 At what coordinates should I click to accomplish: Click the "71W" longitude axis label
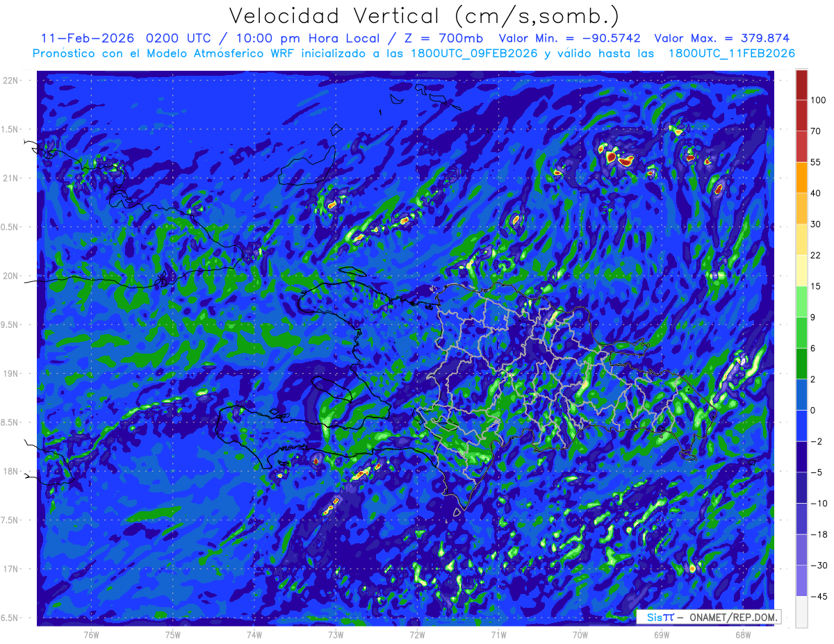(x=498, y=635)
